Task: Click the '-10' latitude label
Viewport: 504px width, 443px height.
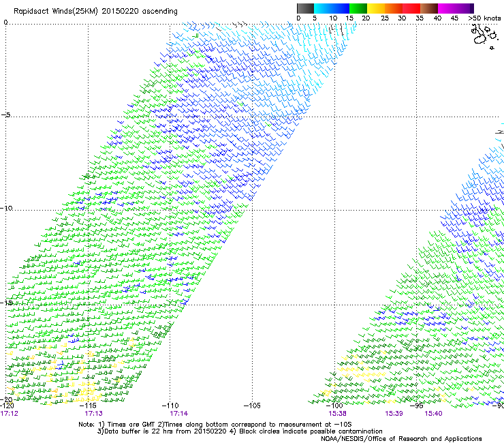Action: pyautogui.click(x=6, y=208)
